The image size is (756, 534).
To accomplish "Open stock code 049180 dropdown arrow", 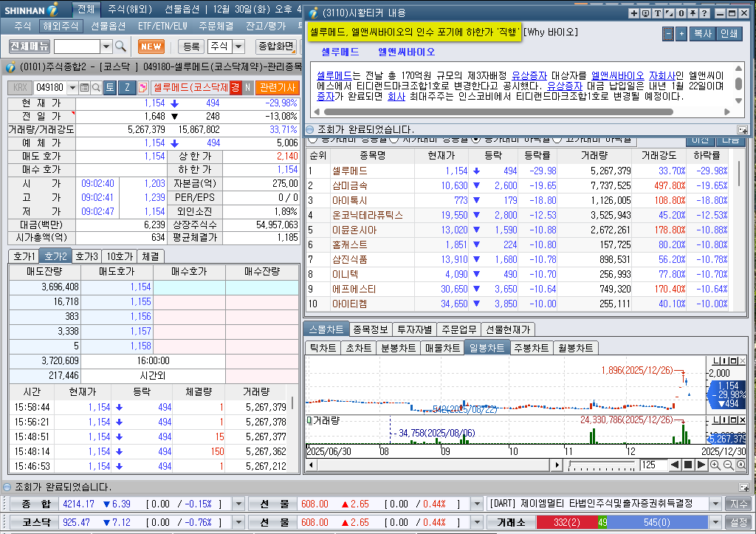I will click(x=73, y=88).
